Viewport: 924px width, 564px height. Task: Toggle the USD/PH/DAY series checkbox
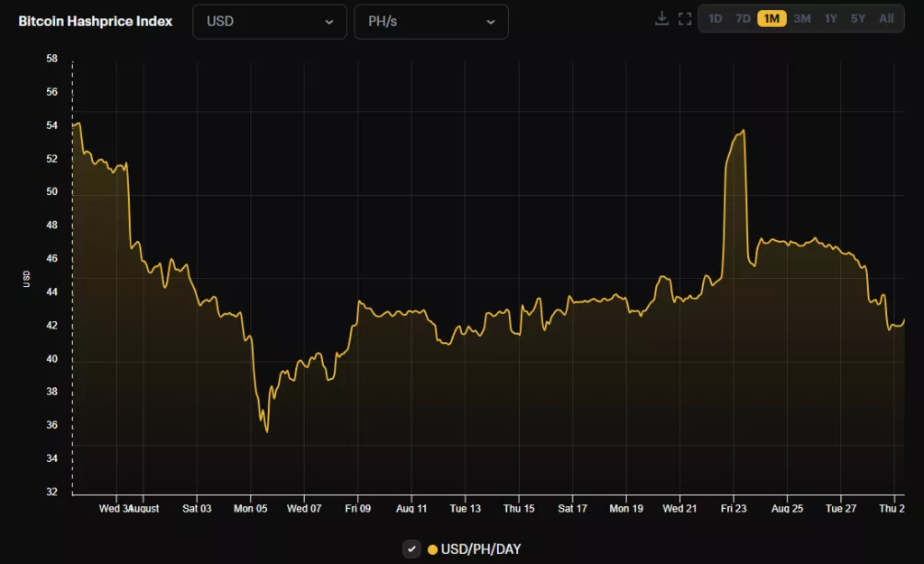(411, 549)
